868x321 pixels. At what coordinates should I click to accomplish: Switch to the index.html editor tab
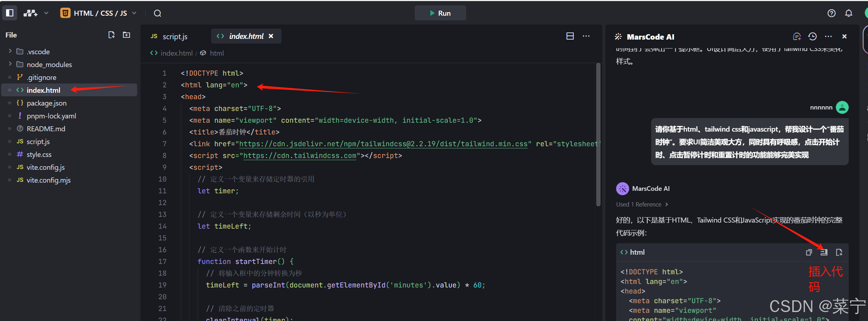pyautogui.click(x=246, y=36)
